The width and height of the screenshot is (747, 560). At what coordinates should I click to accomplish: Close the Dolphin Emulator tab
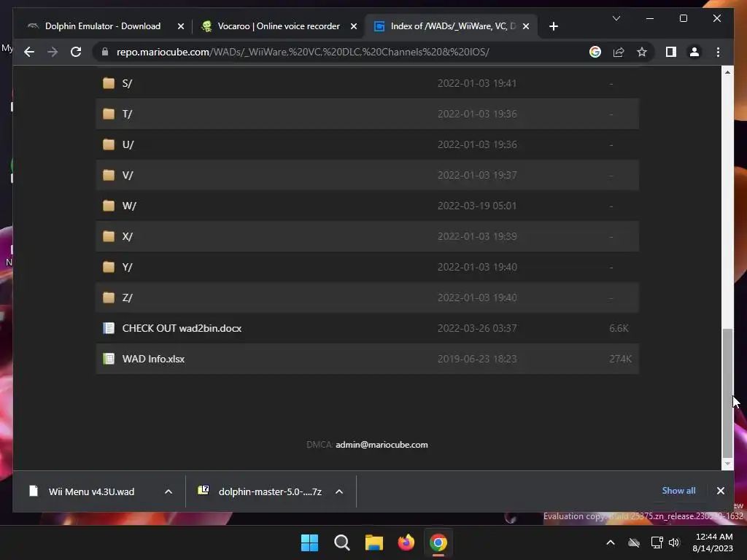click(181, 26)
